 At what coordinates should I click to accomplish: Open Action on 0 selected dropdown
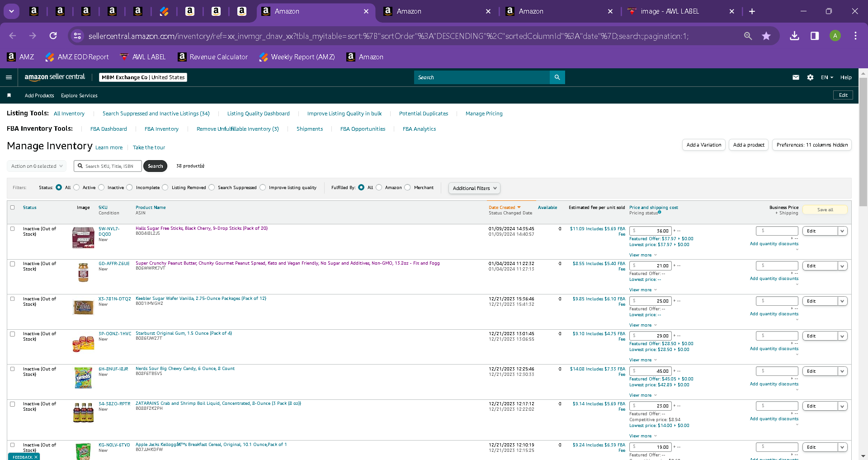[x=37, y=166]
